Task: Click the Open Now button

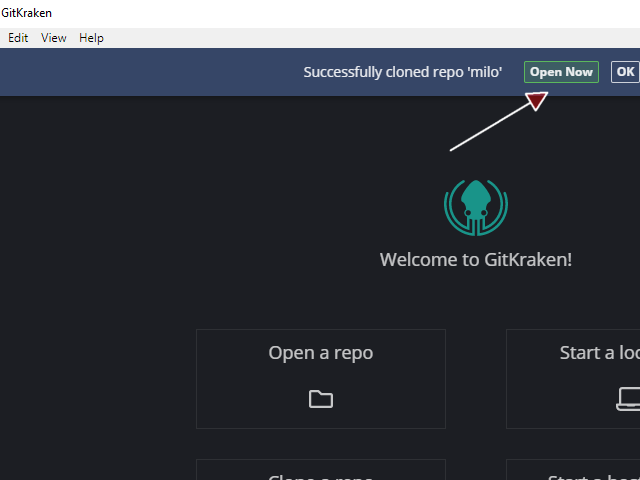Action: [x=561, y=72]
